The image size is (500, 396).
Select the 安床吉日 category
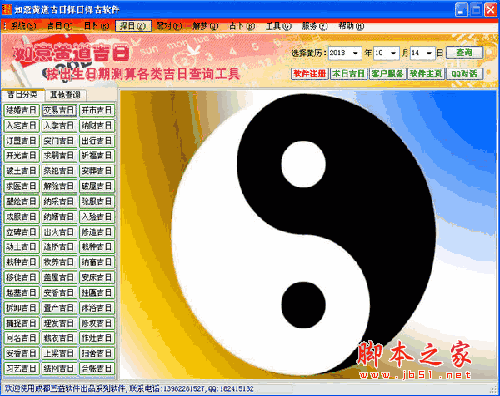(97, 277)
